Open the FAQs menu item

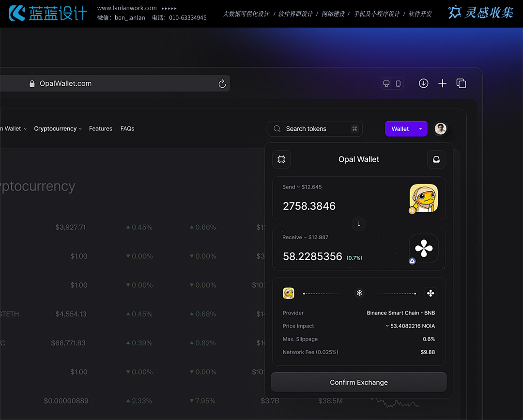pos(127,129)
